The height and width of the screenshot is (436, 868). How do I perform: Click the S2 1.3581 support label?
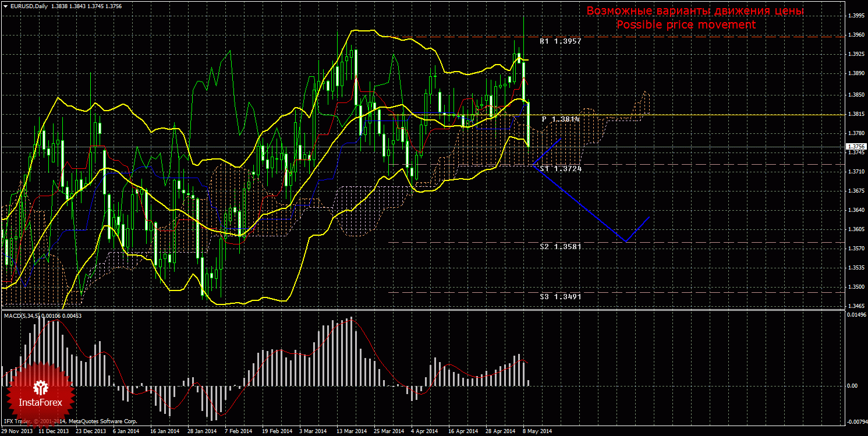click(560, 247)
